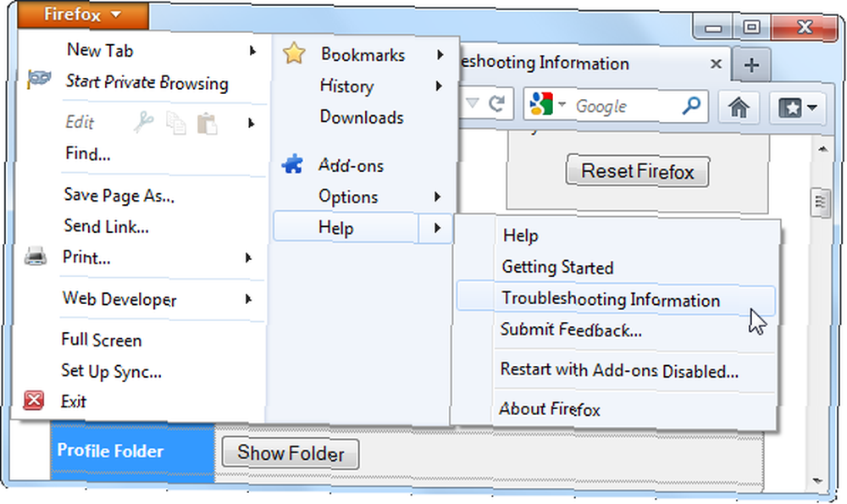Choose Full Screen from menu
847x504 pixels.
click(102, 340)
